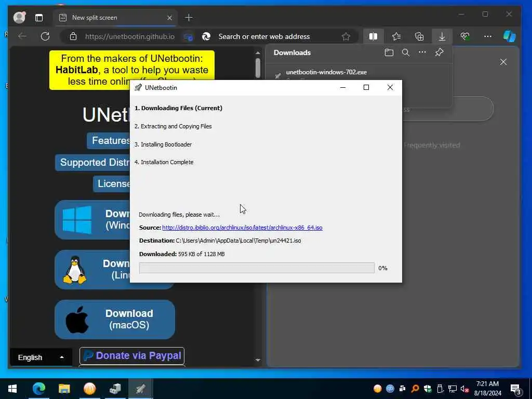The width and height of the screenshot is (532, 399).
Task: Click Safely Remove Hardware tray icon
Action: (440, 389)
